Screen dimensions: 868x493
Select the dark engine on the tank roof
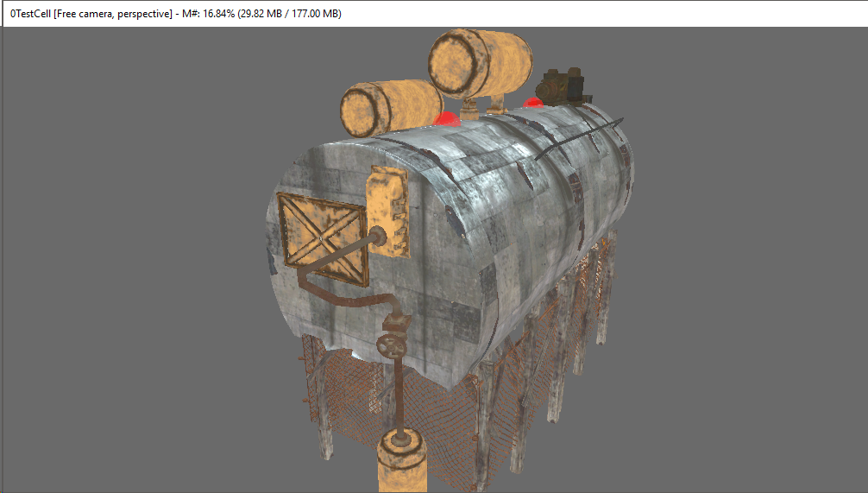coord(563,87)
